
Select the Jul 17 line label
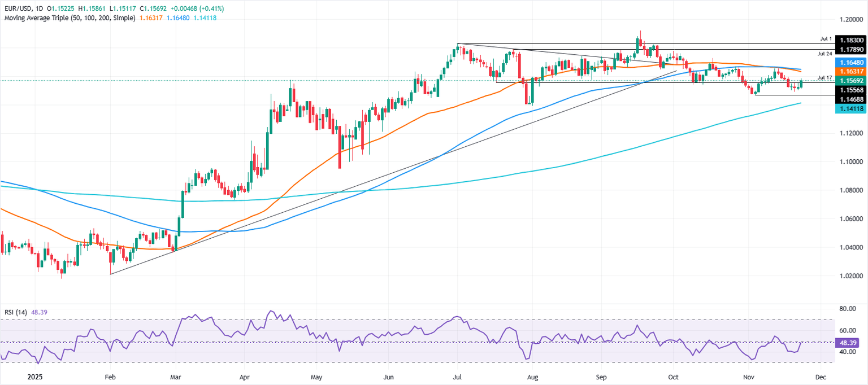(x=824, y=77)
